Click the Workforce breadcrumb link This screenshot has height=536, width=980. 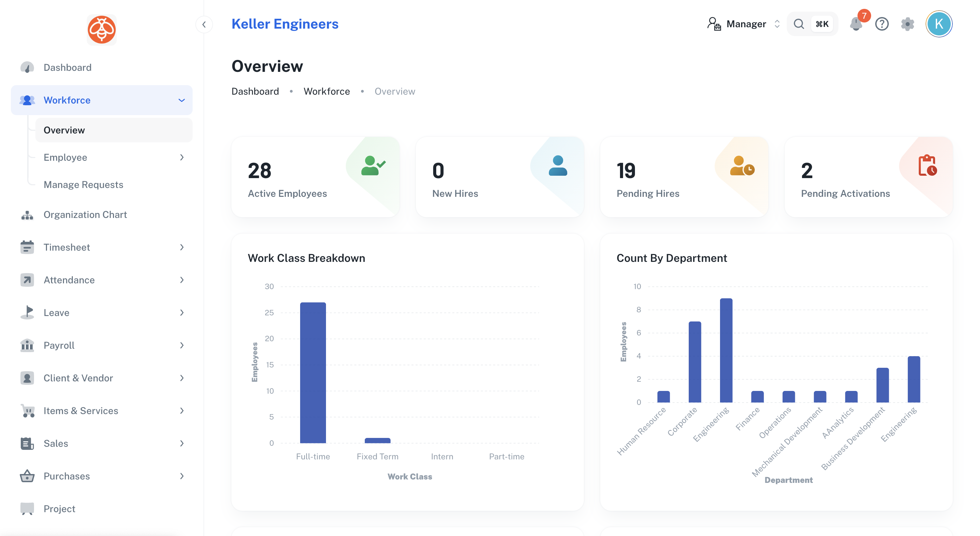coord(326,91)
